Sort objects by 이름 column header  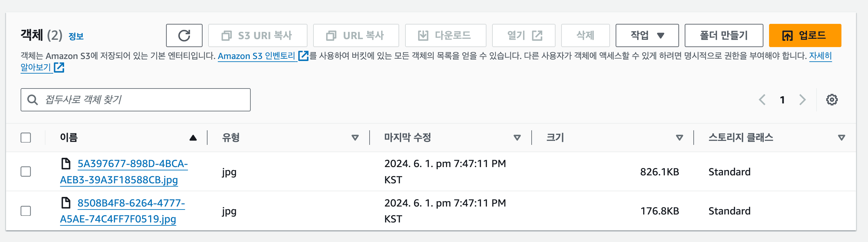tap(69, 138)
